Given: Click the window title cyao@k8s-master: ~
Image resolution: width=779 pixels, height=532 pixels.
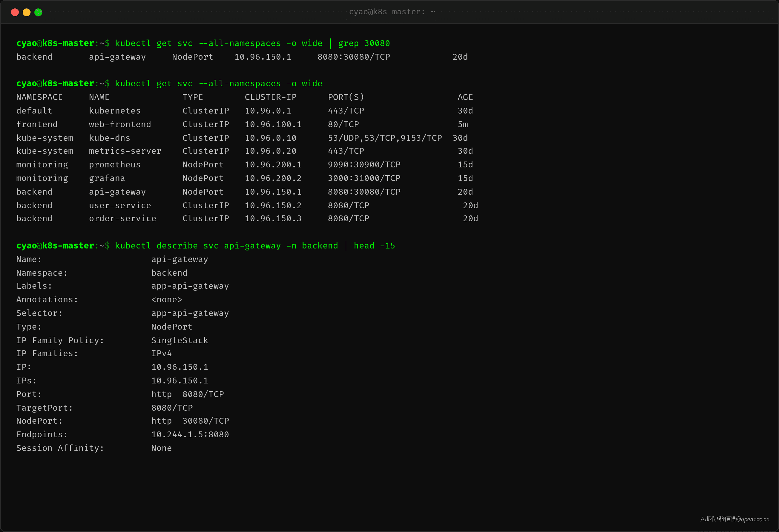Looking at the screenshot, I should [392, 12].
